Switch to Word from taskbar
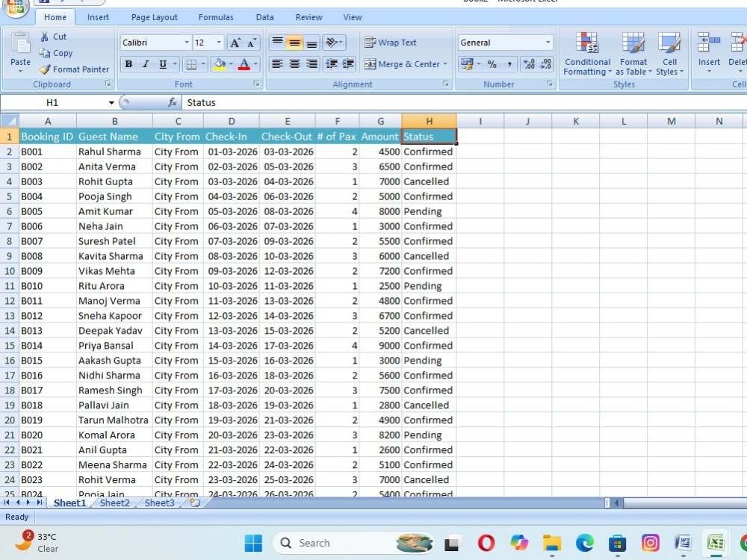 pyautogui.click(x=683, y=543)
